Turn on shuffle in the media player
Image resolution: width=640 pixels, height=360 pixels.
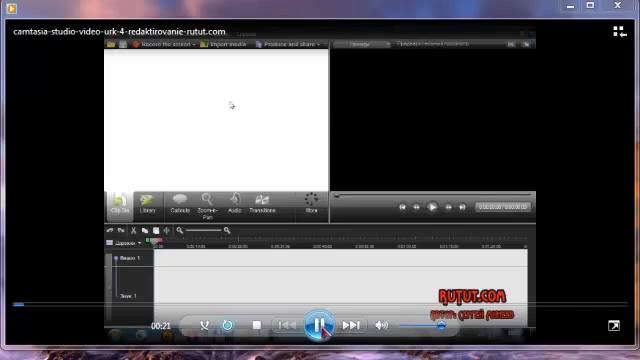coord(204,325)
